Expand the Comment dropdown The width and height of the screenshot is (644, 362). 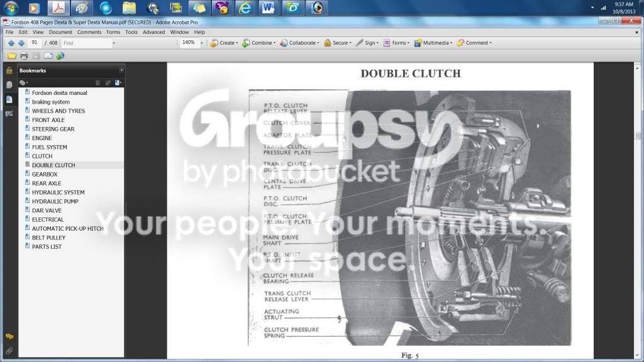click(x=474, y=43)
